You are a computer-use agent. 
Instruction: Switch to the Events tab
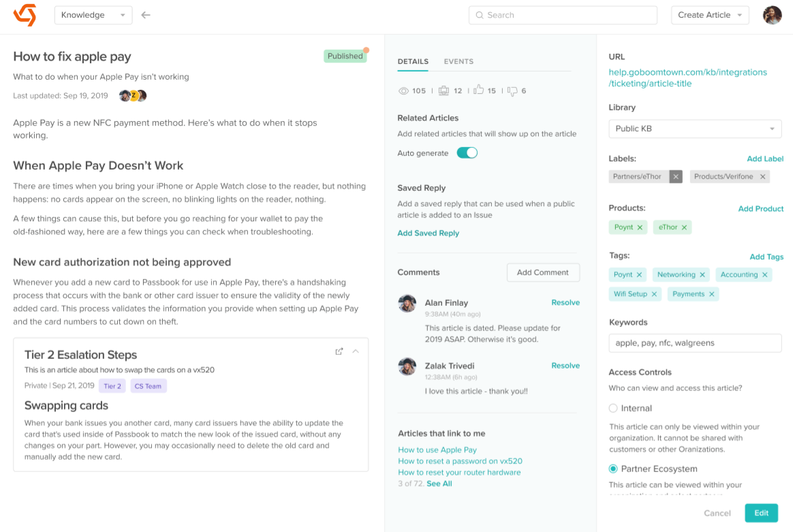pyautogui.click(x=458, y=62)
